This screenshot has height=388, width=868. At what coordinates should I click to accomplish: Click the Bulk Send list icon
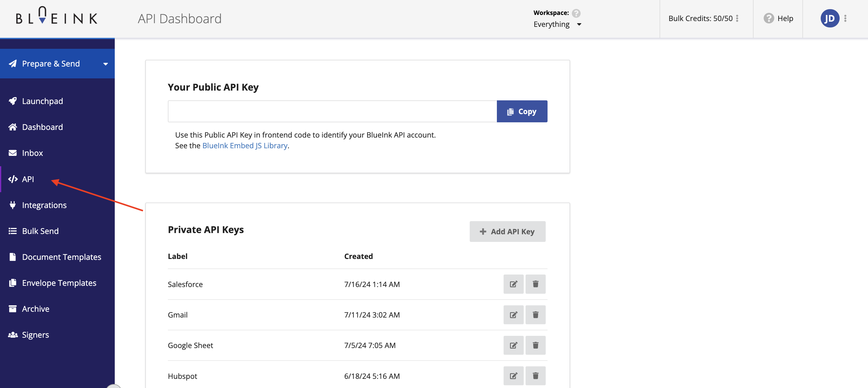point(13,231)
